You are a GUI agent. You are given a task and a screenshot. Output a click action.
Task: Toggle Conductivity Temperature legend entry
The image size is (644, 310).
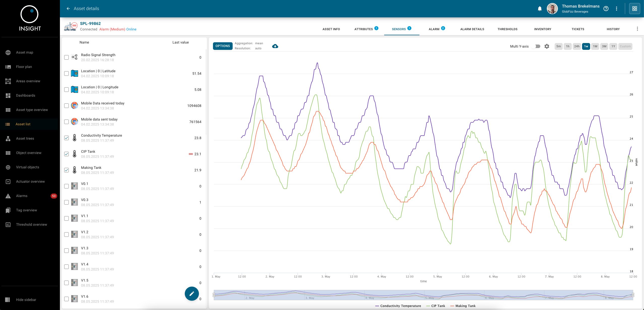tap(398, 306)
